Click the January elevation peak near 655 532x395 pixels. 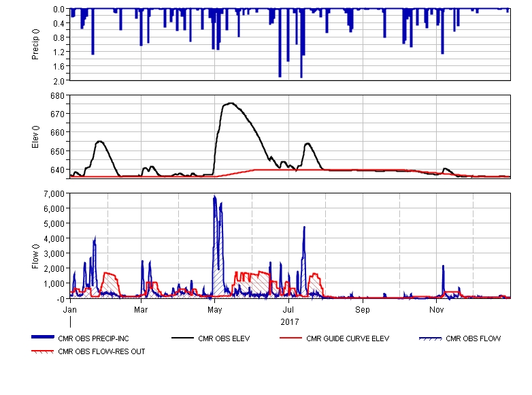coord(100,141)
